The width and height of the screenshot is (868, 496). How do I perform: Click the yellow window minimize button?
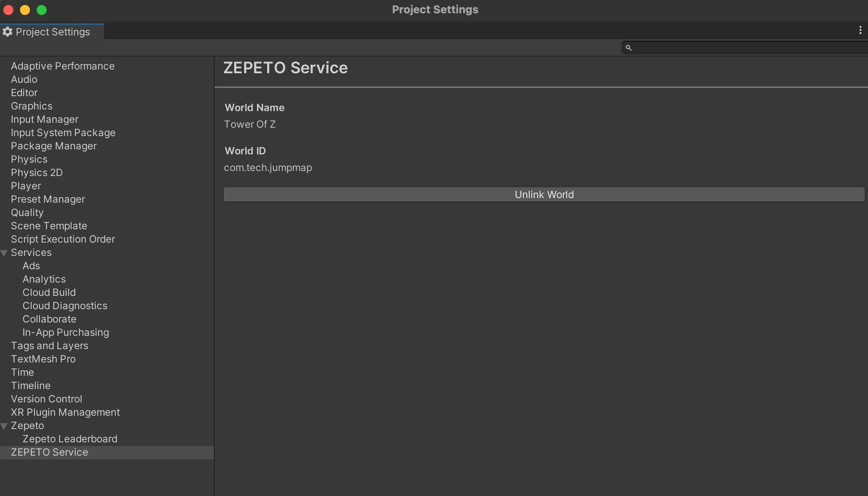coord(25,10)
